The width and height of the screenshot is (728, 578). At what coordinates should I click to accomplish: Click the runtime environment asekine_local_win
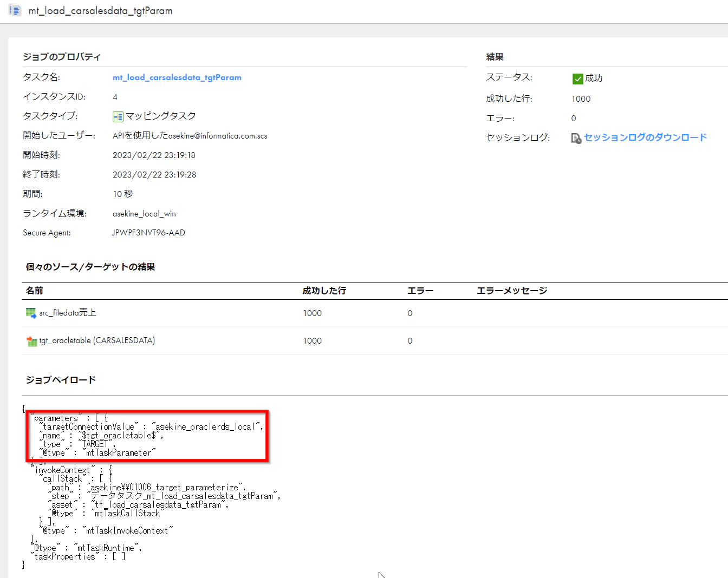[x=144, y=214]
